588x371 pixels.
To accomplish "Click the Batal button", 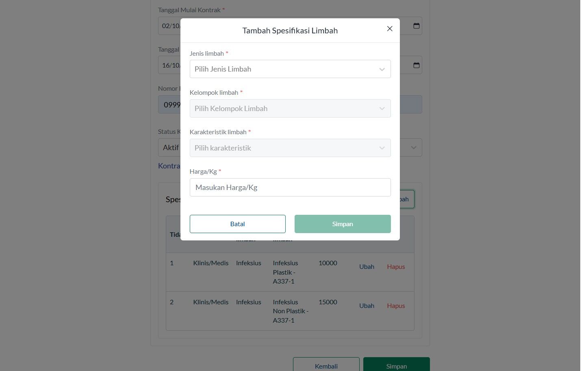I will click(238, 224).
